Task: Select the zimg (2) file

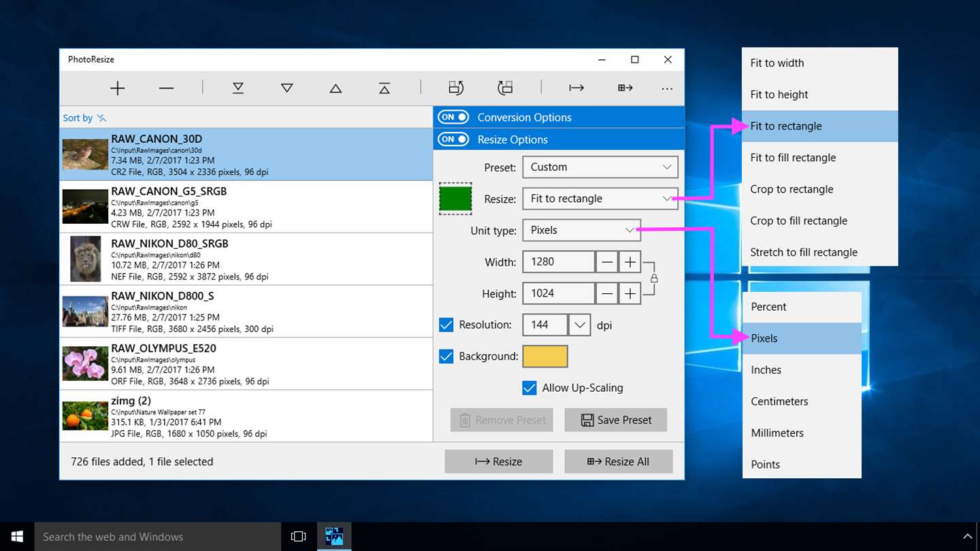Action: [246, 416]
